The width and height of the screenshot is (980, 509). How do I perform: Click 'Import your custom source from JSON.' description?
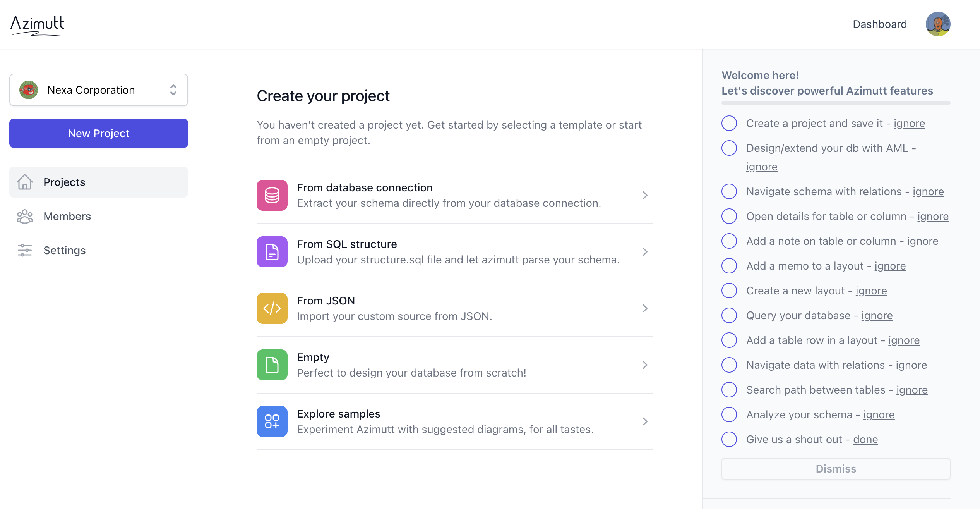point(394,316)
